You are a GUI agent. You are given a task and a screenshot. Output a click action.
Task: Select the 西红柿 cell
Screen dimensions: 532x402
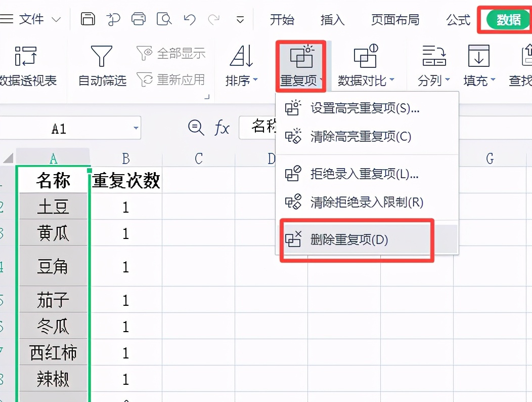[x=53, y=352]
